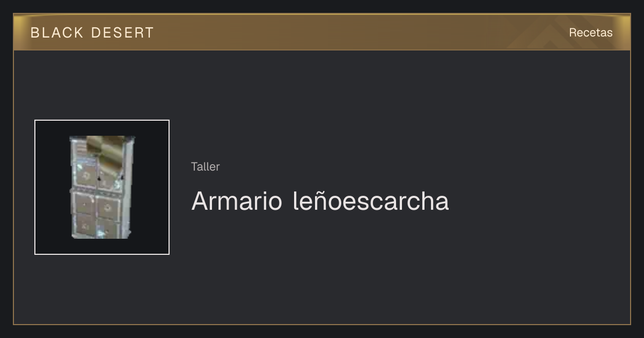
Task: Click the word leñoescarcha in title
Action: 371,201
